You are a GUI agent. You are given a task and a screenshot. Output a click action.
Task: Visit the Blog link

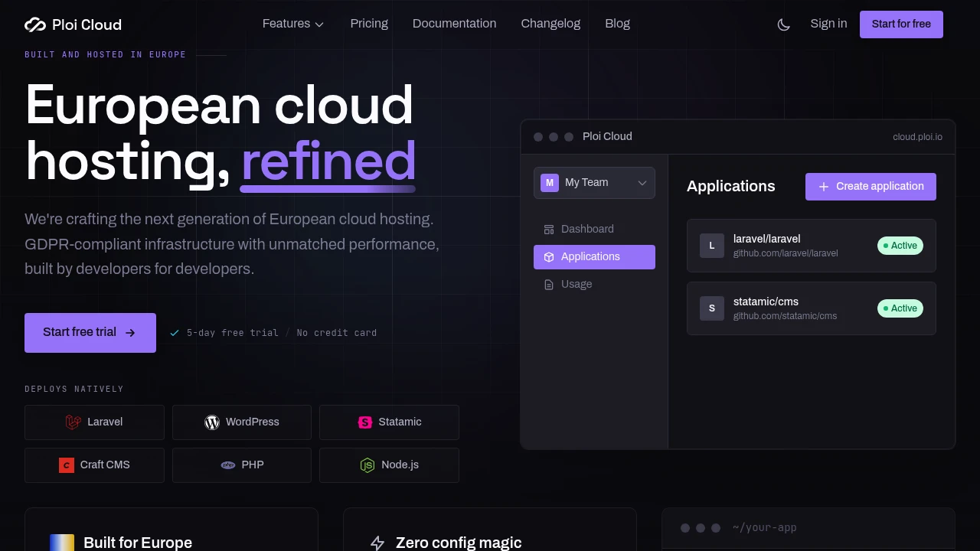point(617,24)
